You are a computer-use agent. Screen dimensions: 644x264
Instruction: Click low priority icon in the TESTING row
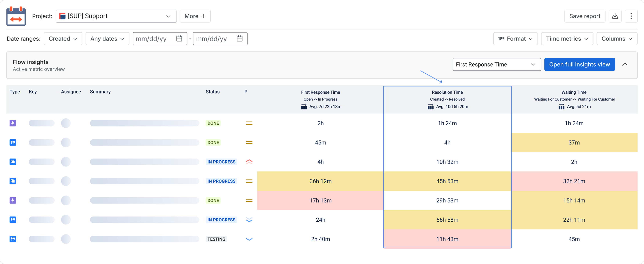pyautogui.click(x=249, y=239)
